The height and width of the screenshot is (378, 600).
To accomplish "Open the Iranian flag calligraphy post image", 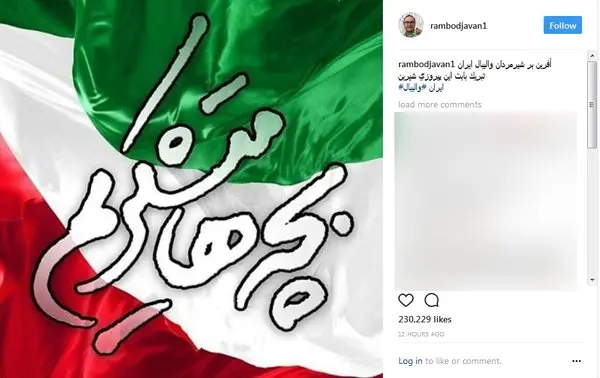I will pos(191,189).
